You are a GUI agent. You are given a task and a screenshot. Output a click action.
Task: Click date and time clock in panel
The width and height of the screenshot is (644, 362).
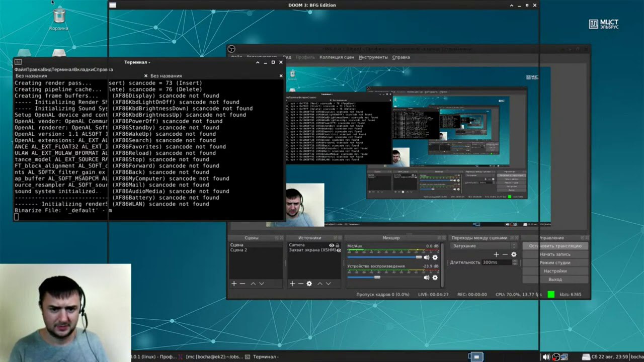610,357
